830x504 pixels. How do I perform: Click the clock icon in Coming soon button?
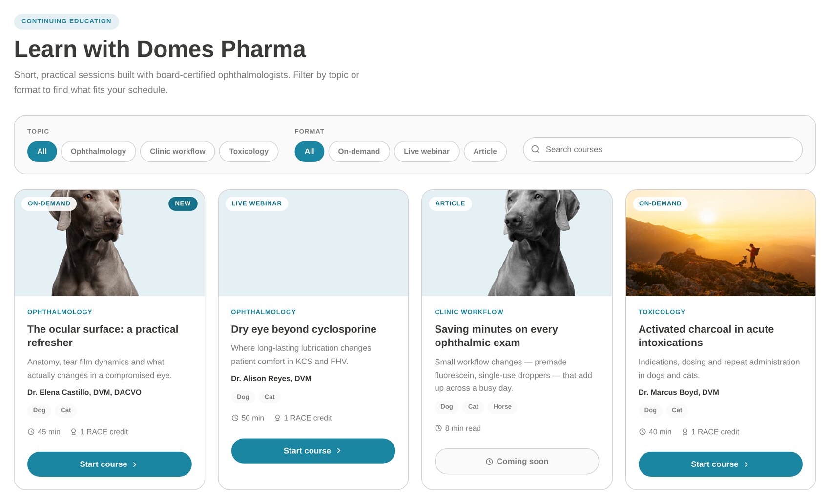(x=489, y=462)
